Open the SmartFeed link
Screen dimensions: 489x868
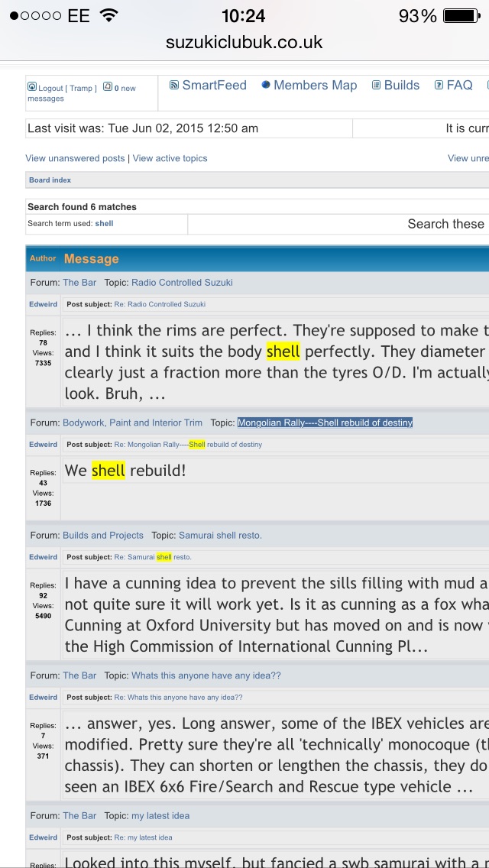click(x=214, y=86)
